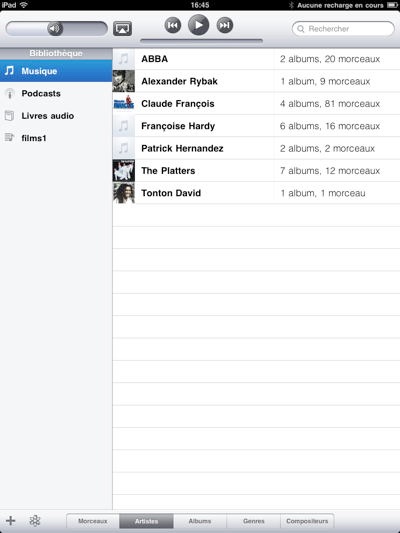Switch to the Albums tab
The image size is (400, 533).
point(200,521)
